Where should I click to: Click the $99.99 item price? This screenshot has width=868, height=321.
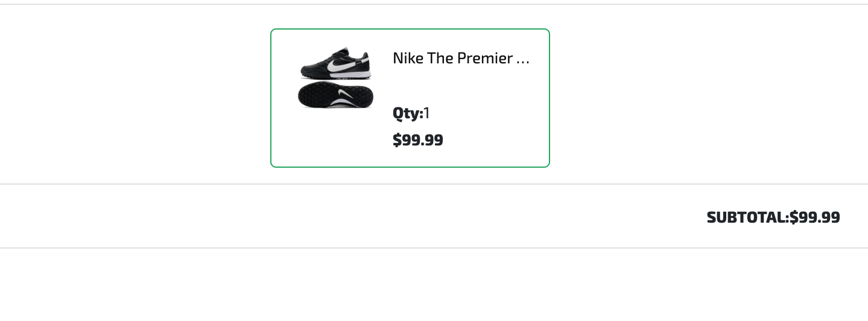(417, 140)
